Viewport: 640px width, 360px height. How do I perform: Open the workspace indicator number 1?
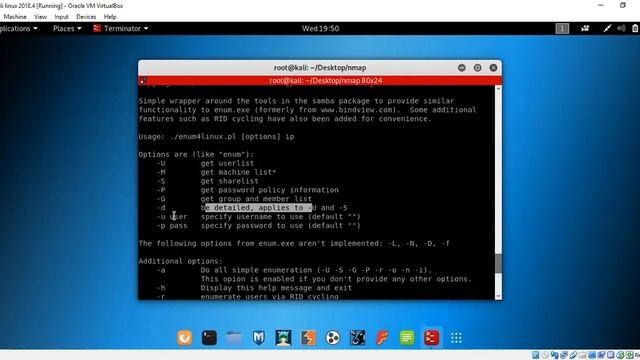pos(562,28)
